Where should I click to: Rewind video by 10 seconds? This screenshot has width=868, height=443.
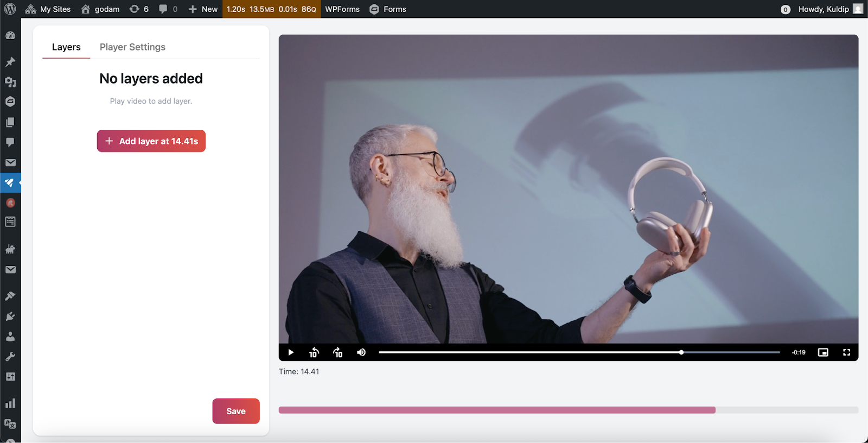coord(314,352)
